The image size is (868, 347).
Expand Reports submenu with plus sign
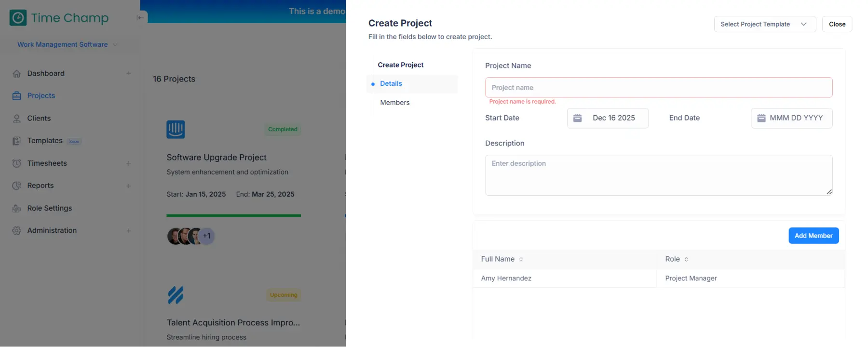pos(129,186)
